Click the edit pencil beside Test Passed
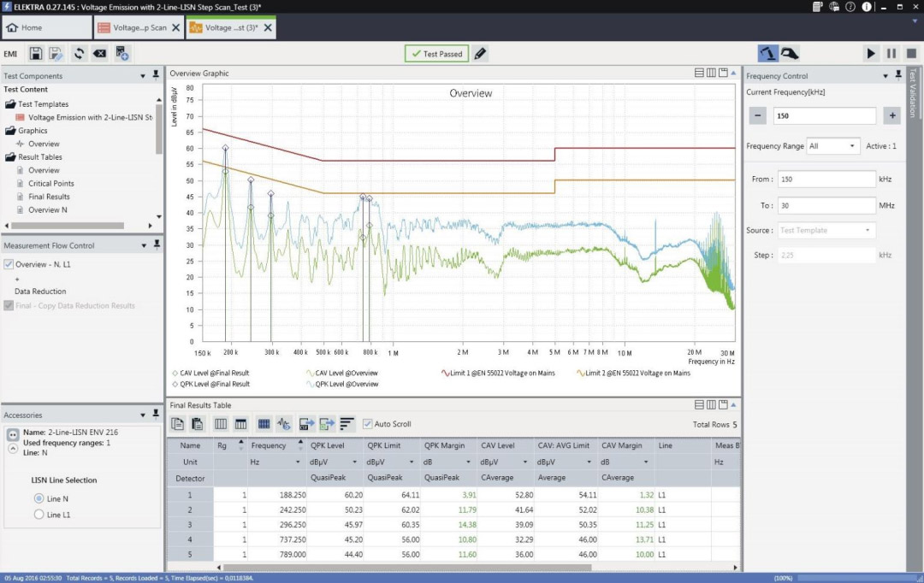The image size is (924, 583). click(x=480, y=54)
